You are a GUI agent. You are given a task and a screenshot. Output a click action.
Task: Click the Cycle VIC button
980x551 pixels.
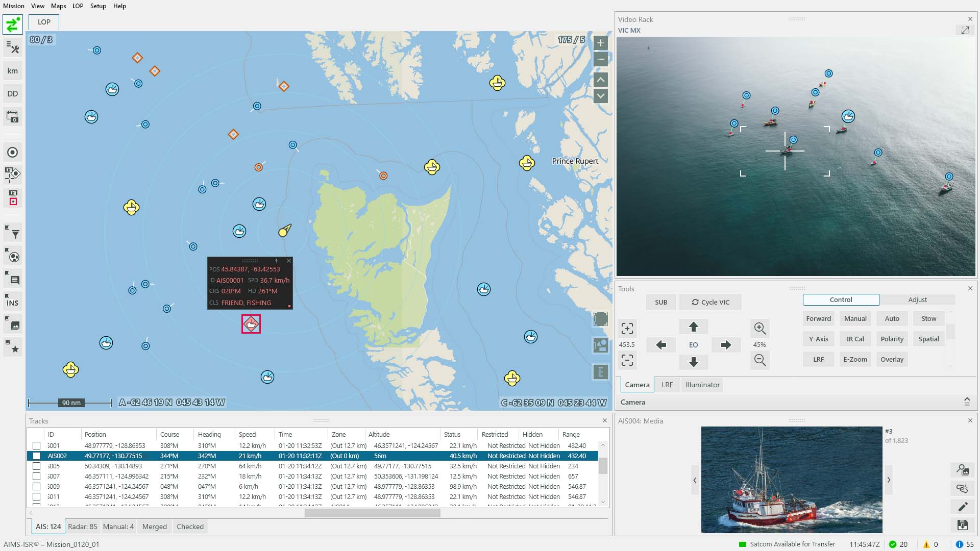[710, 303]
